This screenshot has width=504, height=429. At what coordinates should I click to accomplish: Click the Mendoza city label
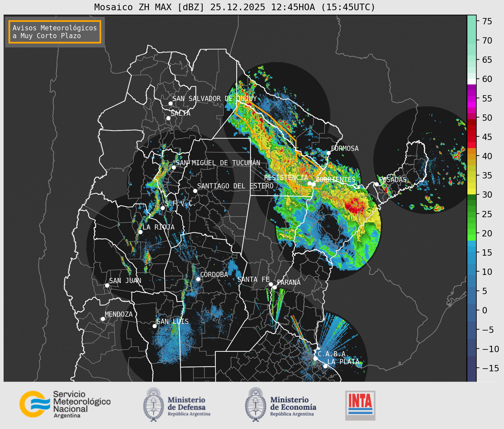119,314
